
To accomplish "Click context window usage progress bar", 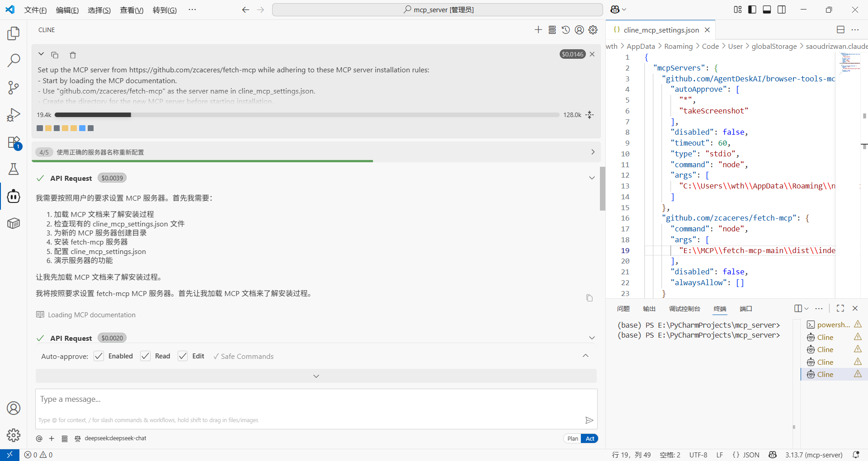I will 307,115.
